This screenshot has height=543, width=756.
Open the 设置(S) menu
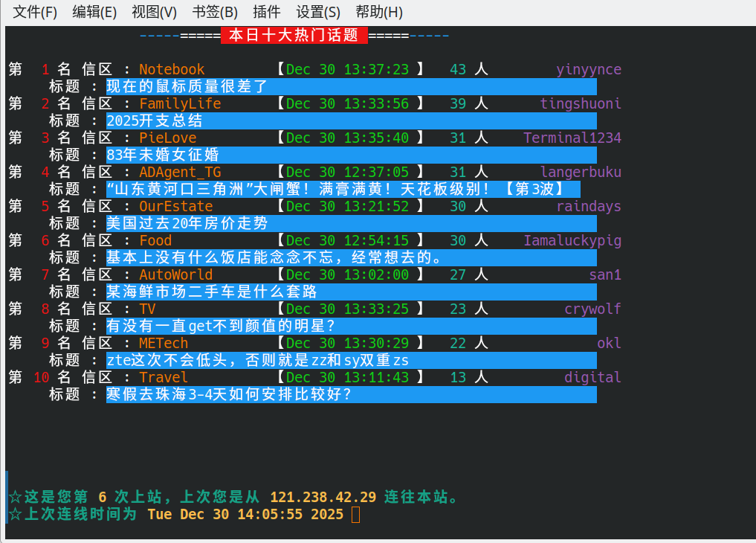click(x=318, y=12)
